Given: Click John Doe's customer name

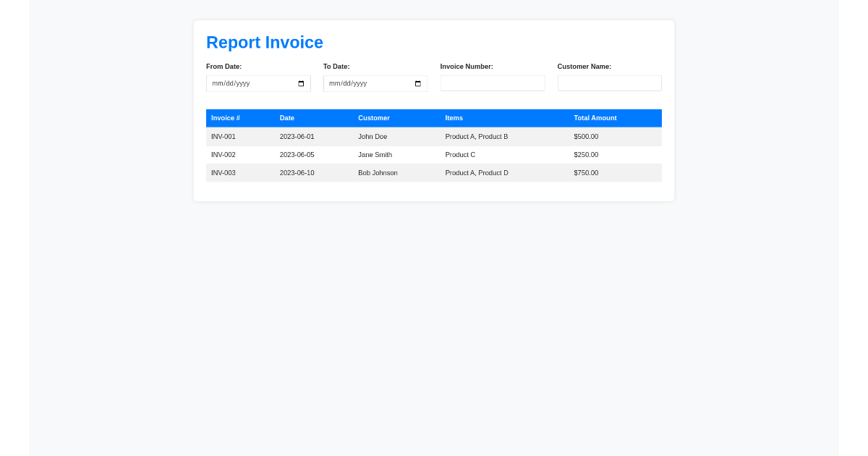Looking at the screenshot, I should coord(373,136).
